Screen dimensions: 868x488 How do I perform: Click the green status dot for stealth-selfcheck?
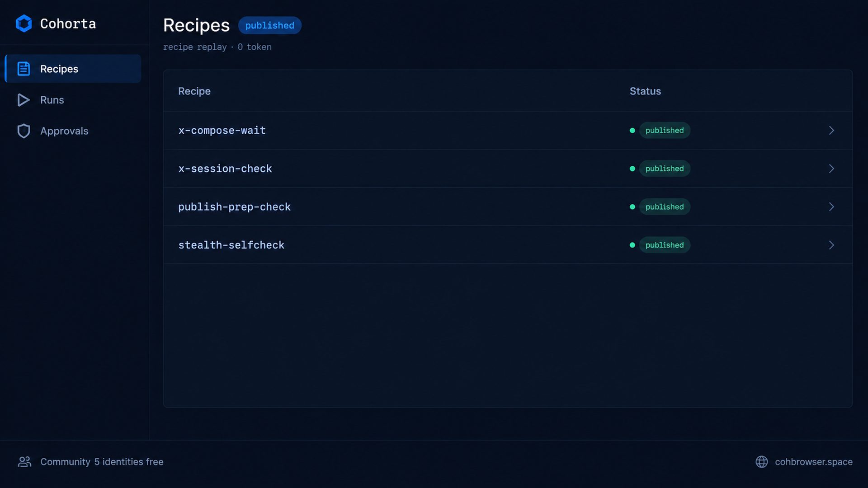point(632,245)
